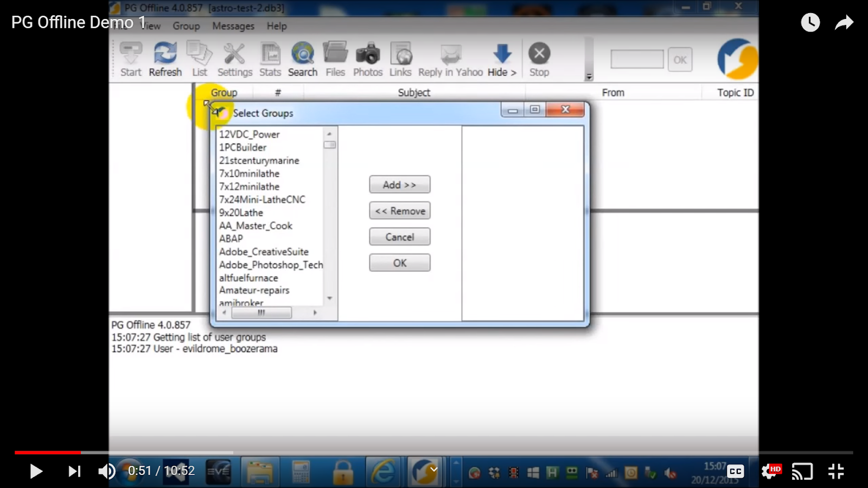Click group list scroll-down arrow

[329, 298]
